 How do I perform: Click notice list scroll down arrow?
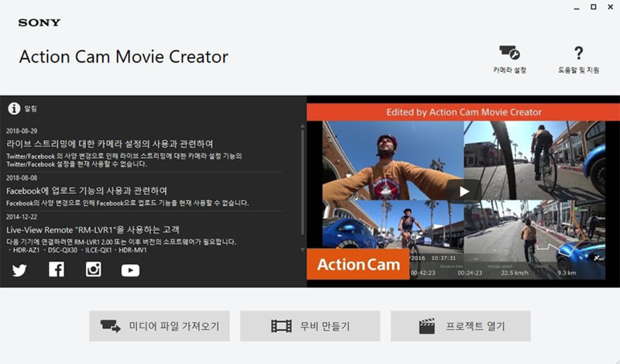302,250
